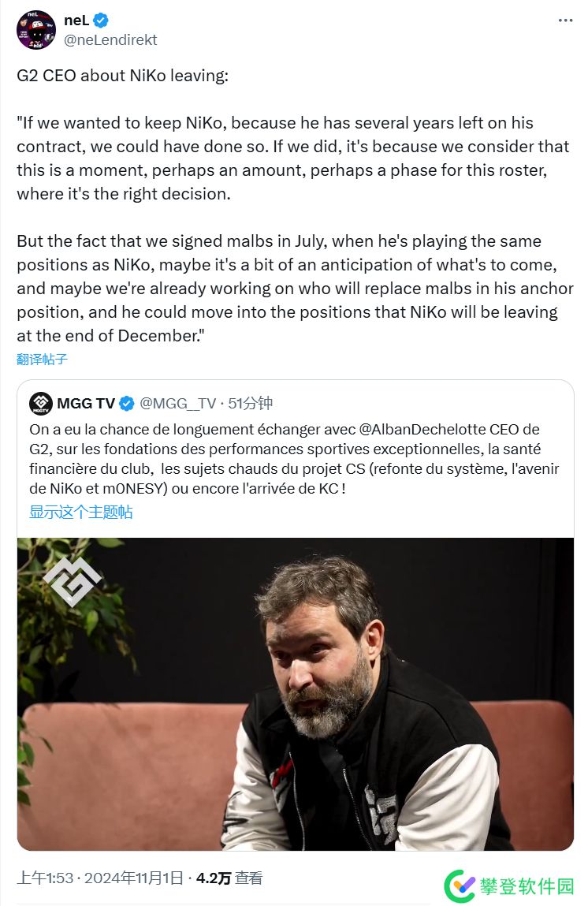Click neL's profile avatar
This screenshot has height=906, width=588.
point(36,30)
